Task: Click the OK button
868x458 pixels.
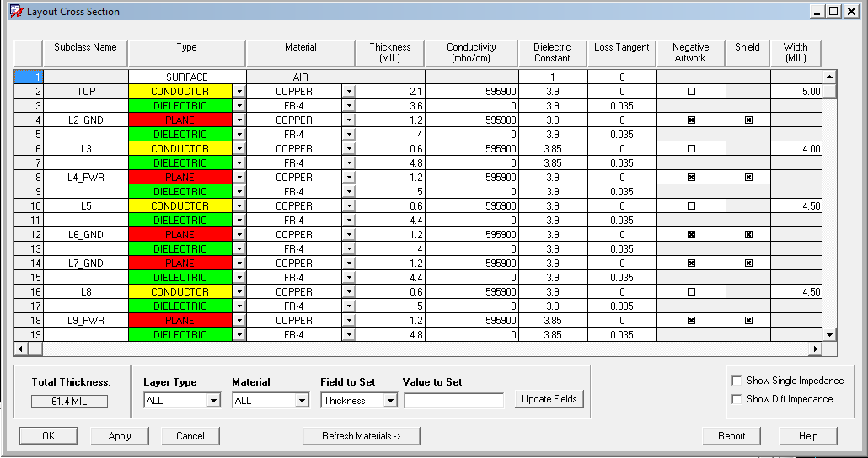Action: point(49,436)
